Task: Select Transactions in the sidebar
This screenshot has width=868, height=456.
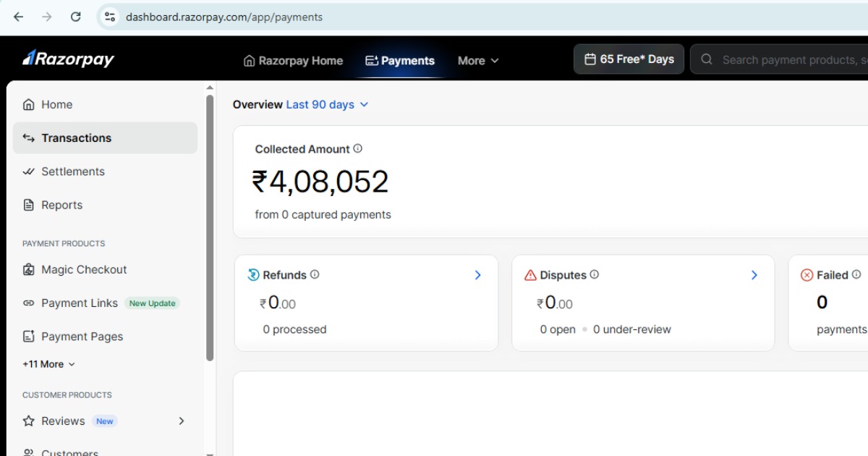Action: coord(105,138)
